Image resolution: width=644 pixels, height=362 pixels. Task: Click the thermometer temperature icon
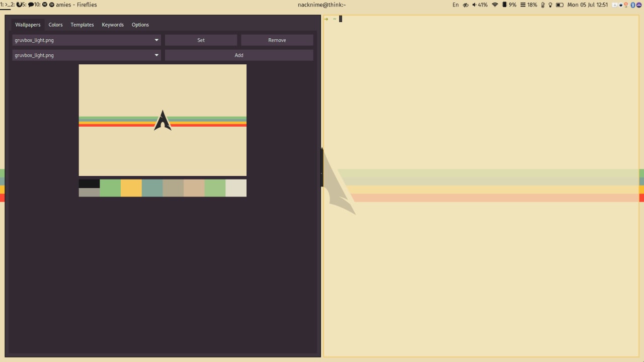pos(543,5)
